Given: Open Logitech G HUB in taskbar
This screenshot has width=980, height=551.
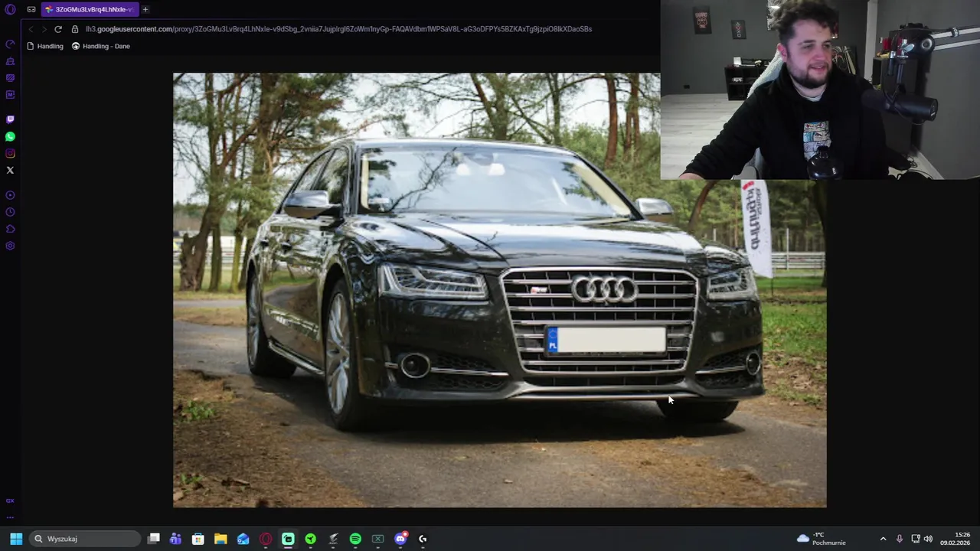Looking at the screenshot, I should [423, 539].
